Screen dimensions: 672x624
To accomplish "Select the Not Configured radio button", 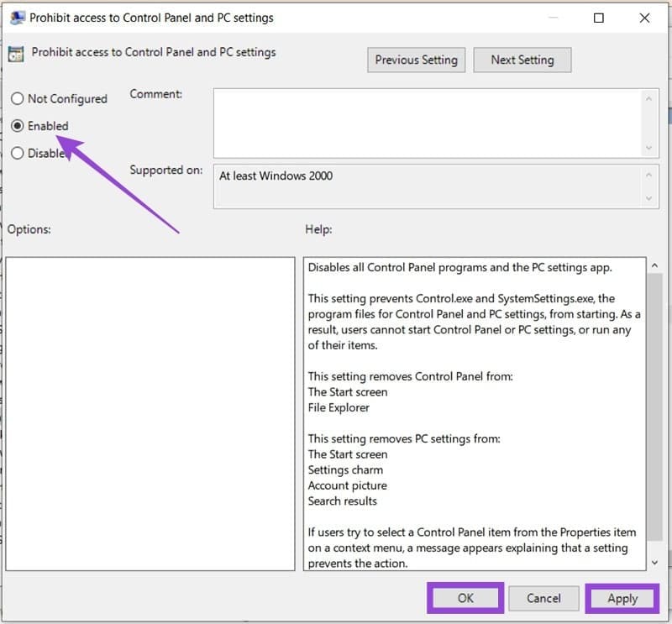I will [x=18, y=99].
